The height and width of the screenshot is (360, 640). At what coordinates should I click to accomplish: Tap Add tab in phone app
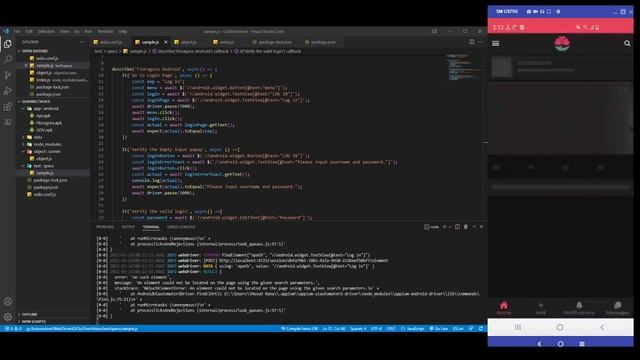click(x=540, y=308)
